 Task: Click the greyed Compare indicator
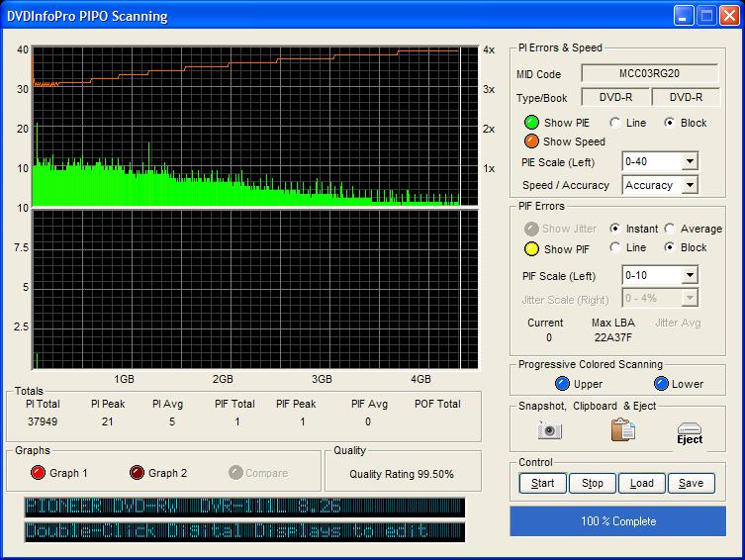pyautogui.click(x=235, y=473)
